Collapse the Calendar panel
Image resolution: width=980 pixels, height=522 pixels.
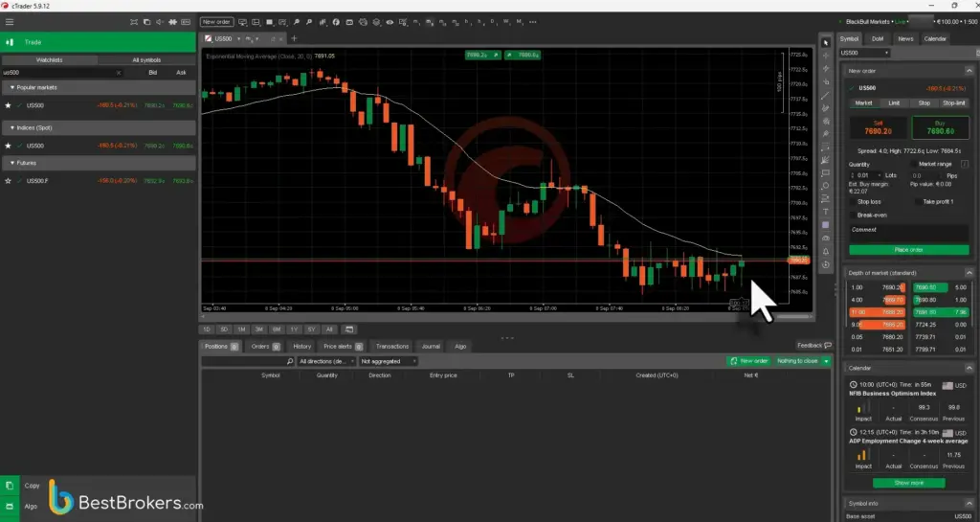pos(969,368)
